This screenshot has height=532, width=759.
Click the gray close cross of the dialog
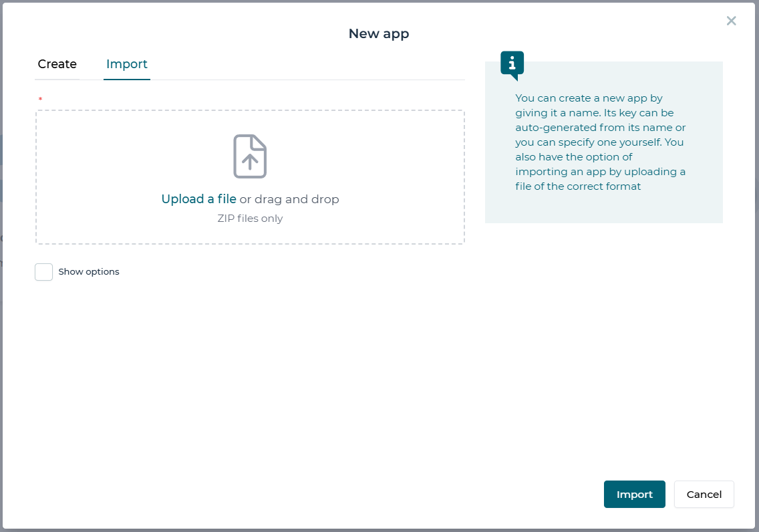(x=731, y=21)
